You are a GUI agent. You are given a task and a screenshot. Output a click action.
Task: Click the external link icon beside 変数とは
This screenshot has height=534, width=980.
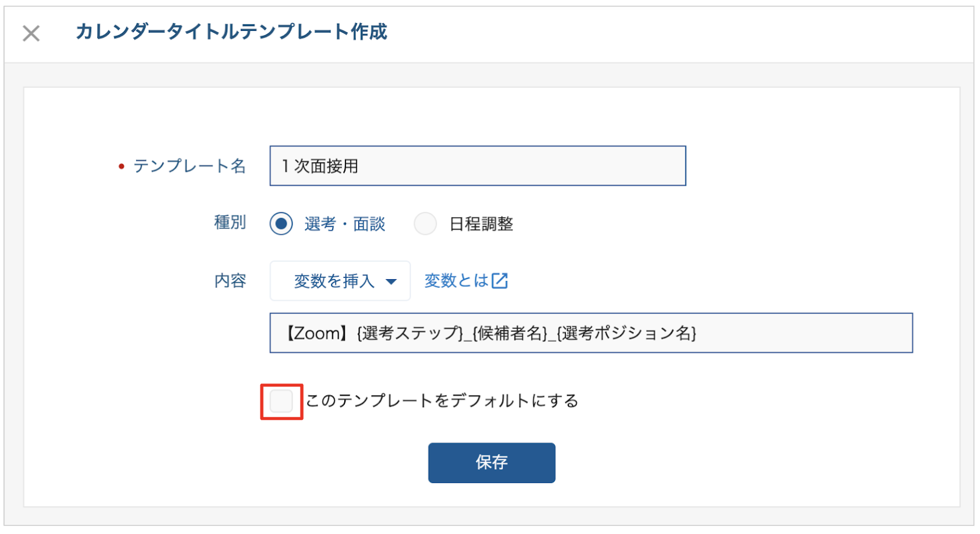[x=500, y=281]
